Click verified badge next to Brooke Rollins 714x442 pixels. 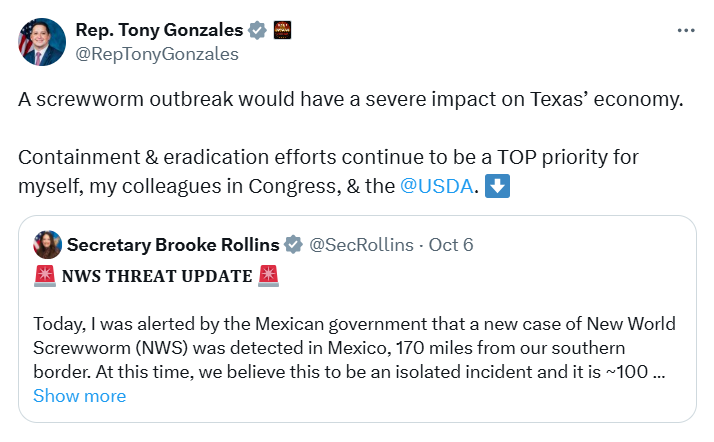click(294, 245)
